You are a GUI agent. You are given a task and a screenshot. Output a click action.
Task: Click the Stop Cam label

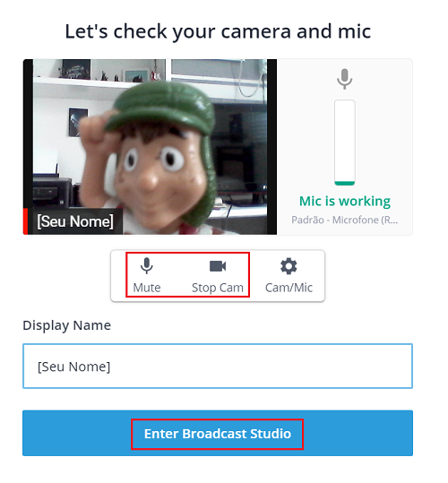(218, 288)
